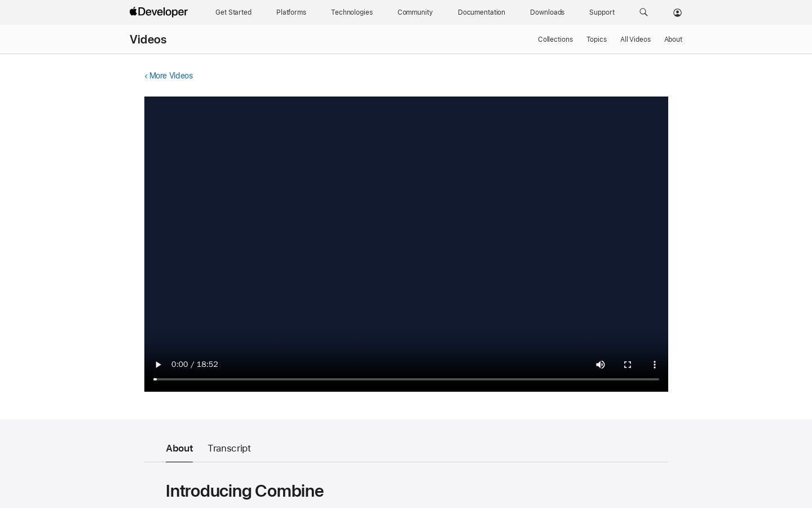Open the account profile icon
The height and width of the screenshot is (508, 812).
pyautogui.click(x=677, y=12)
